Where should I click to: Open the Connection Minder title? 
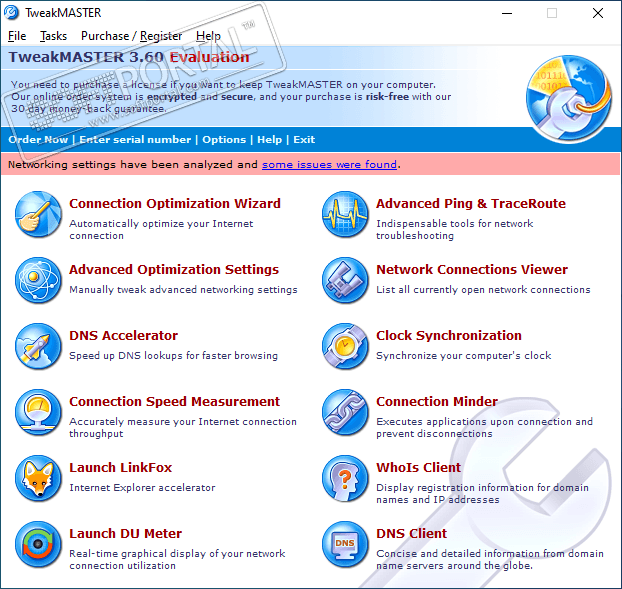[437, 402]
